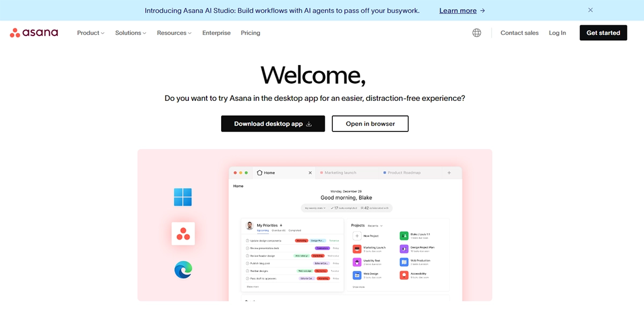Image resolution: width=644 pixels, height=321 pixels.
Task: Click the Download desktop app button
Action: point(273,123)
